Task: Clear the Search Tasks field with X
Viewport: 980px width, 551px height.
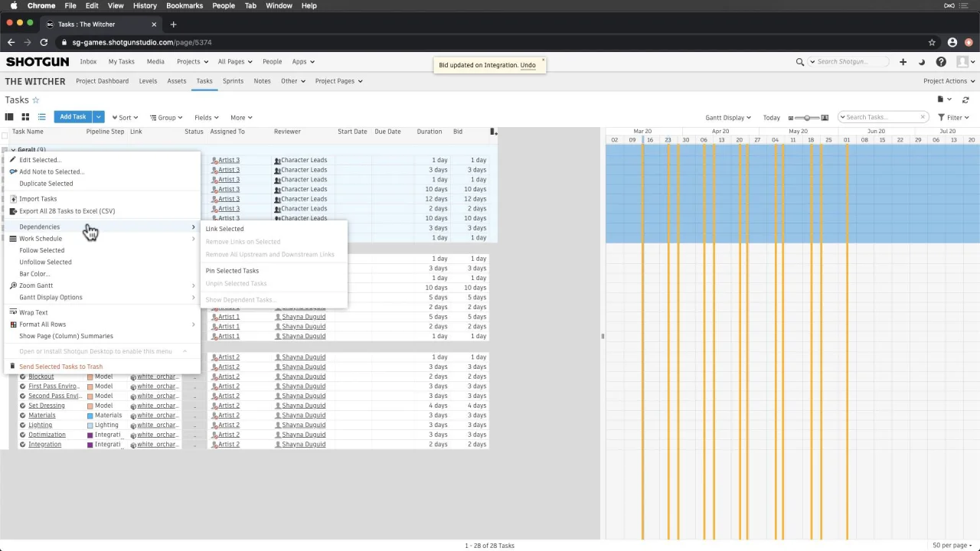Action: click(923, 117)
